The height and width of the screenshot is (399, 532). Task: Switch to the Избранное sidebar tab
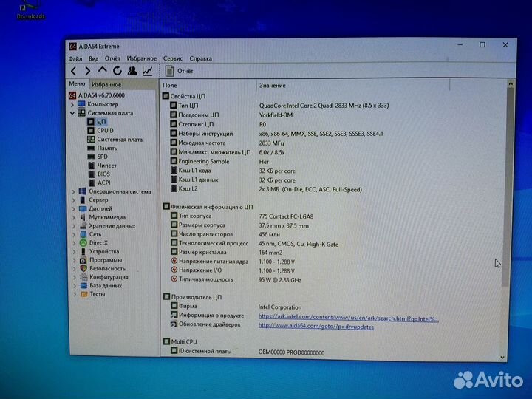tap(106, 84)
